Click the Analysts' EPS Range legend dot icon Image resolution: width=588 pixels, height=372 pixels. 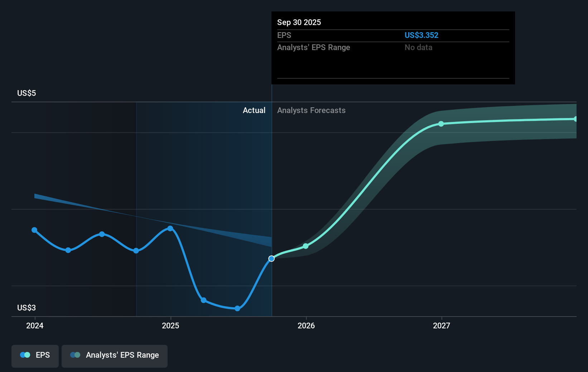tap(75, 355)
